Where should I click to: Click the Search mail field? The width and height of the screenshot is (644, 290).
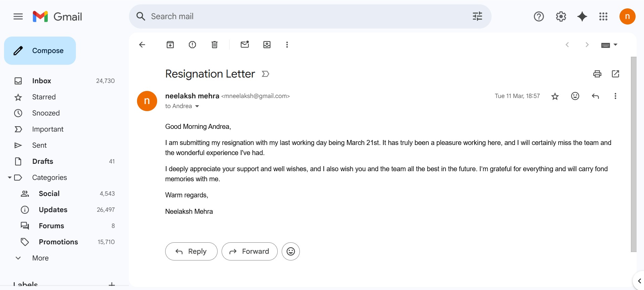302,16
